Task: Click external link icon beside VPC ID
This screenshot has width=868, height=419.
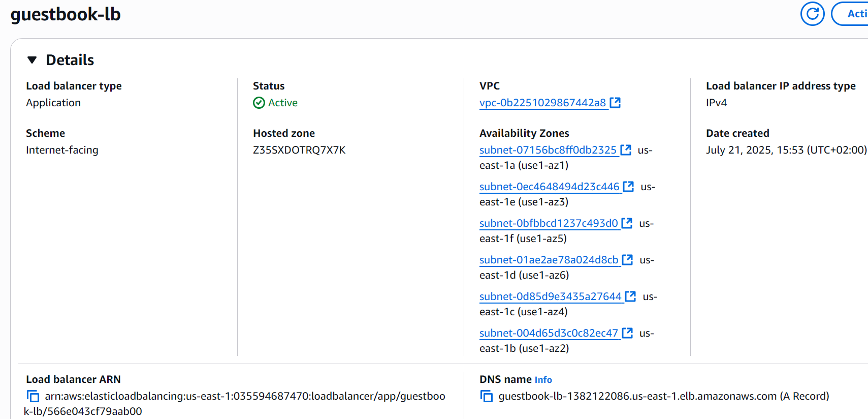Action: [615, 103]
